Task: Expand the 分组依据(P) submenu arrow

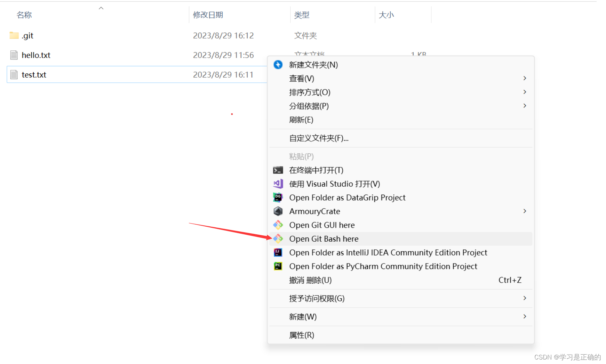Action: click(x=525, y=106)
